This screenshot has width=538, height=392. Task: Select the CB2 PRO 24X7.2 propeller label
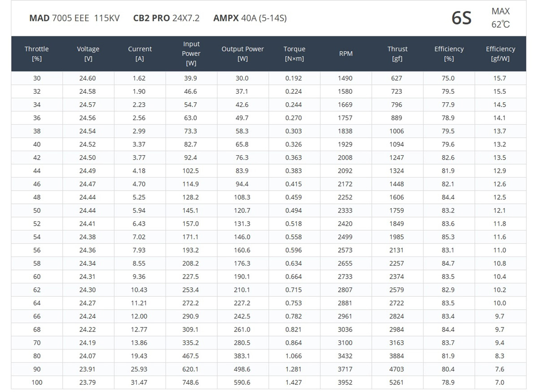(x=166, y=18)
